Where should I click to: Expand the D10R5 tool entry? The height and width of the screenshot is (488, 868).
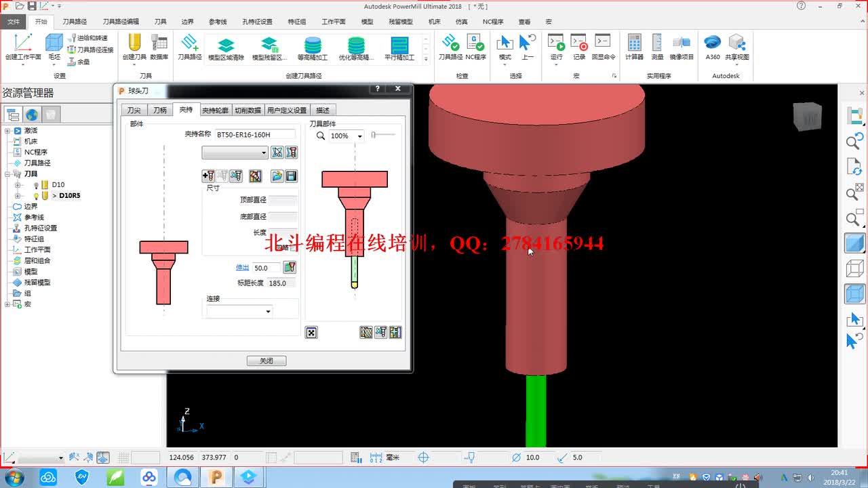(x=18, y=195)
